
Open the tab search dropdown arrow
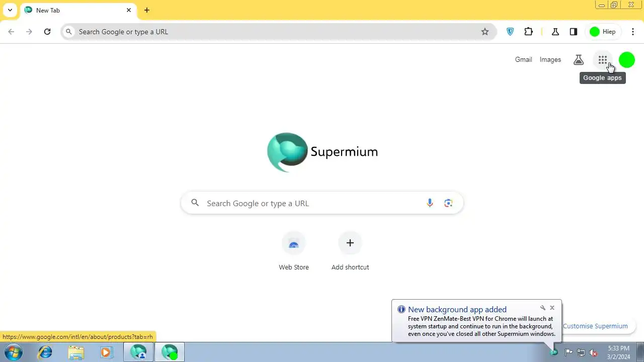[10, 10]
